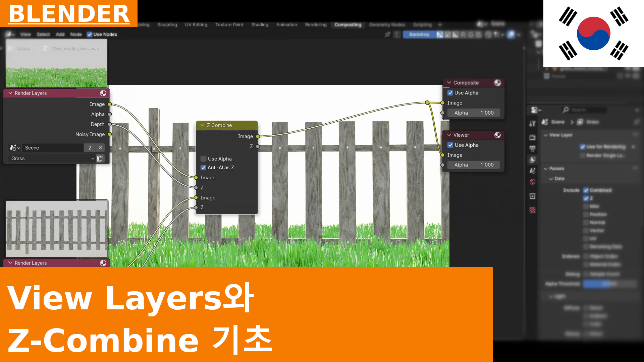The width and height of the screenshot is (644, 362).
Task: Toggle the Use Nodes checkbox
Action: click(90, 35)
